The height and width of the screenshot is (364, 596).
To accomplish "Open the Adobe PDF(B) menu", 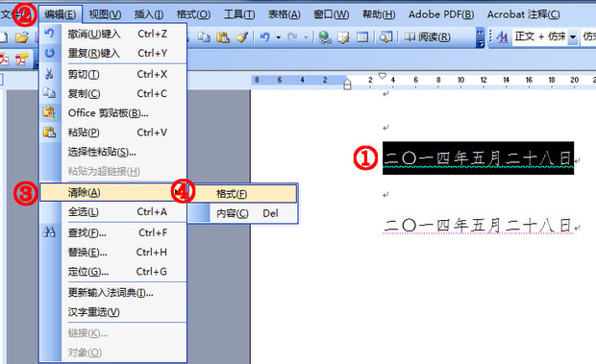I will coord(441,14).
